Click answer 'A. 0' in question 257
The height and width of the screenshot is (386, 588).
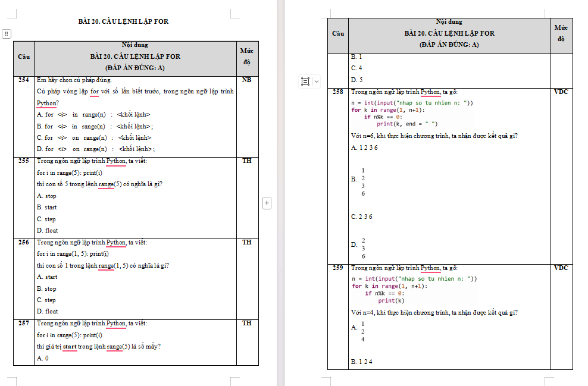click(x=43, y=358)
